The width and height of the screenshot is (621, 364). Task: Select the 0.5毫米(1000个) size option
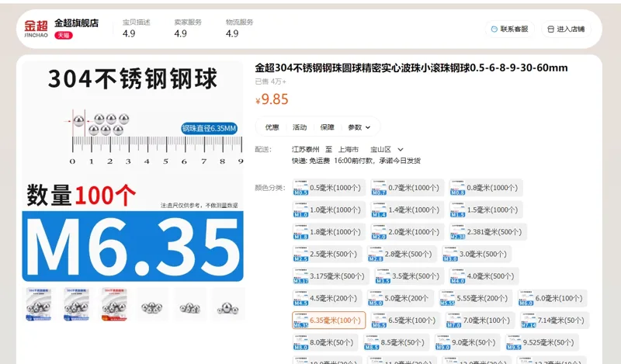[328, 188]
